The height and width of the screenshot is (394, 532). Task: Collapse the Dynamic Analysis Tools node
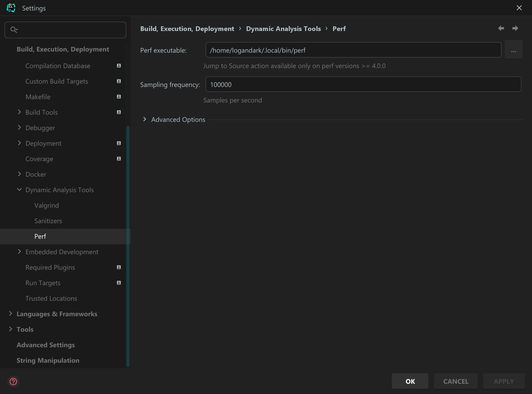click(19, 190)
